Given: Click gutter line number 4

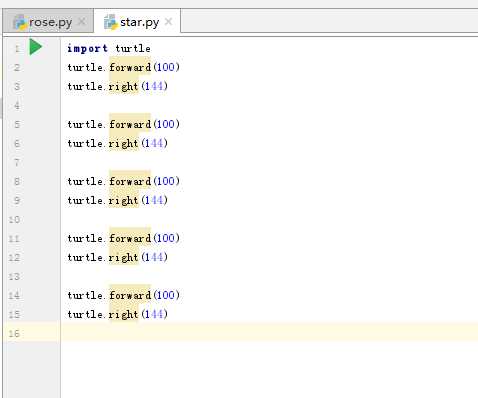Looking at the screenshot, I should pyautogui.click(x=17, y=106).
